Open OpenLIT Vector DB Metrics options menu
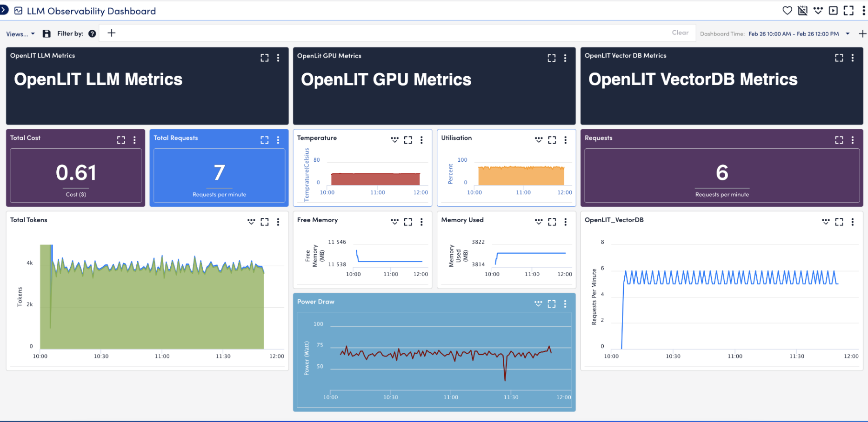 [x=853, y=58]
